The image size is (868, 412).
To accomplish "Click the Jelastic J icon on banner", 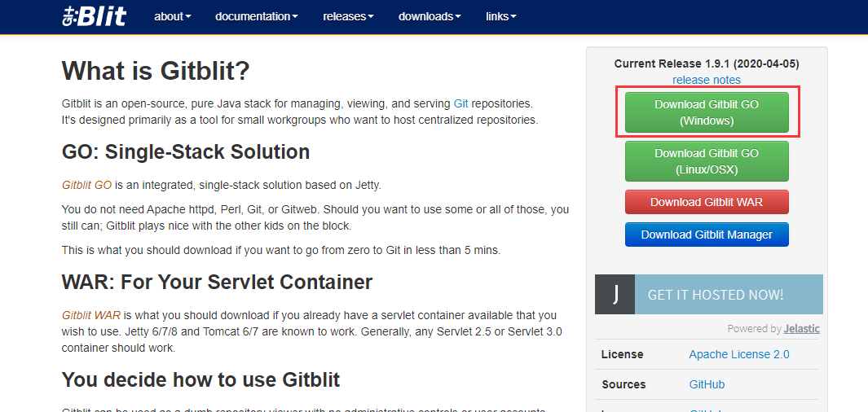I will click(615, 294).
